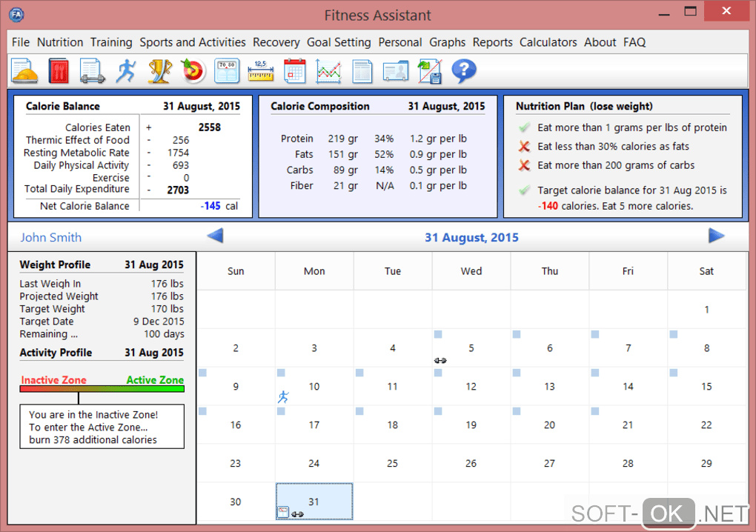Select day 1 in the calendar
The image size is (756, 532).
[x=706, y=310]
